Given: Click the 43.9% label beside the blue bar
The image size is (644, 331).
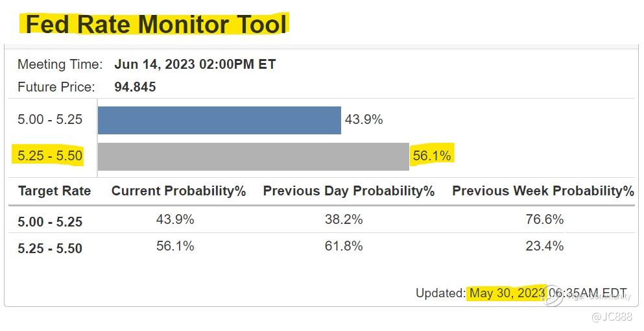Looking at the screenshot, I should click(x=363, y=119).
